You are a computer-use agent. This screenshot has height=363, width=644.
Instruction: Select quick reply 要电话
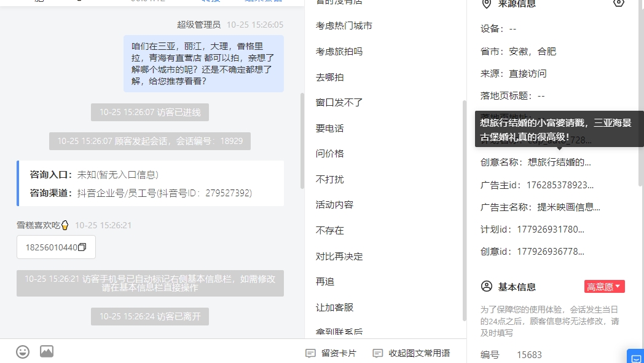pyautogui.click(x=329, y=128)
